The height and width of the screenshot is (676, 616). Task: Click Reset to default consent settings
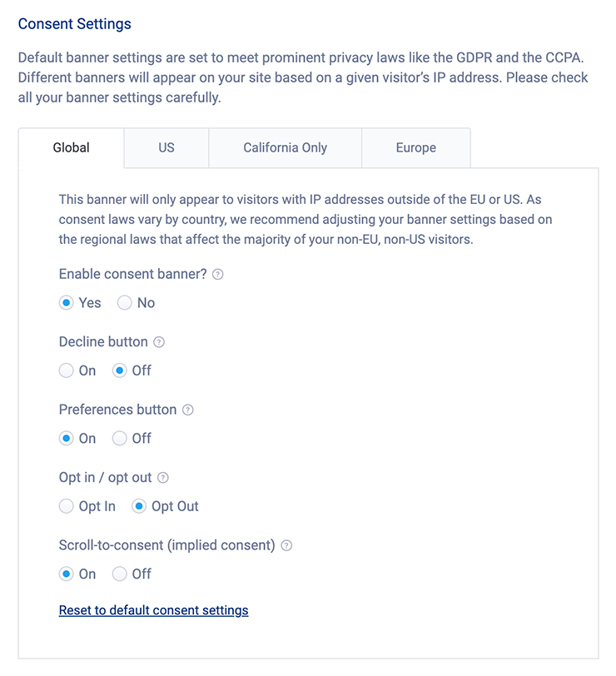[152, 610]
